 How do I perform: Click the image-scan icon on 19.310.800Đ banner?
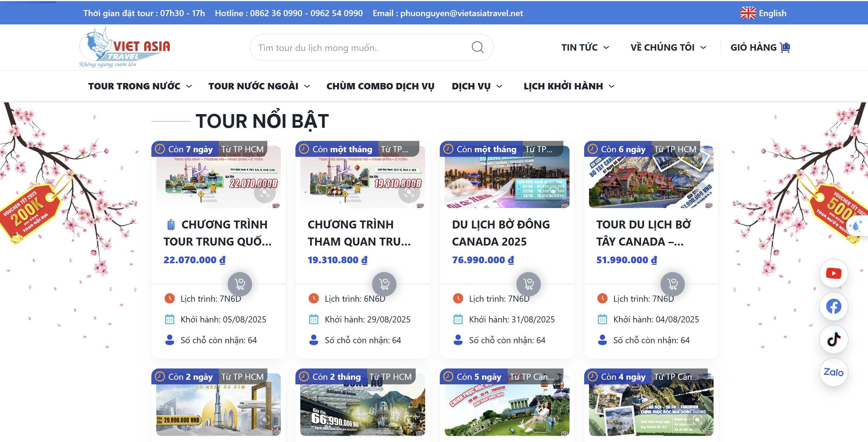tap(409, 192)
